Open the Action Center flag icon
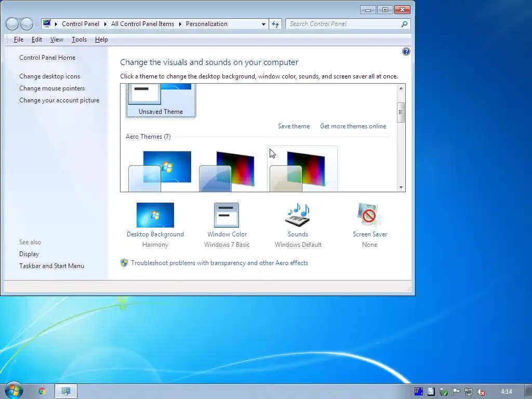 click(456, 392)
